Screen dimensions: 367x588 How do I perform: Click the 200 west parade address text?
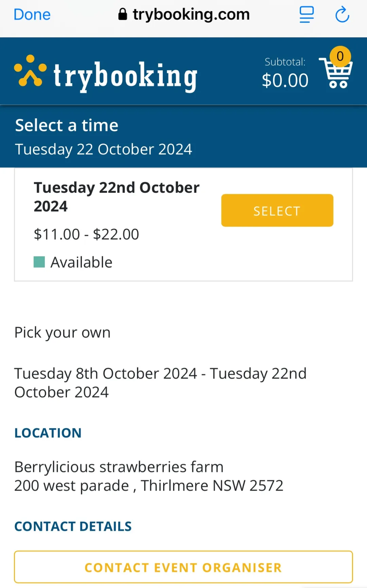[149, 486]
